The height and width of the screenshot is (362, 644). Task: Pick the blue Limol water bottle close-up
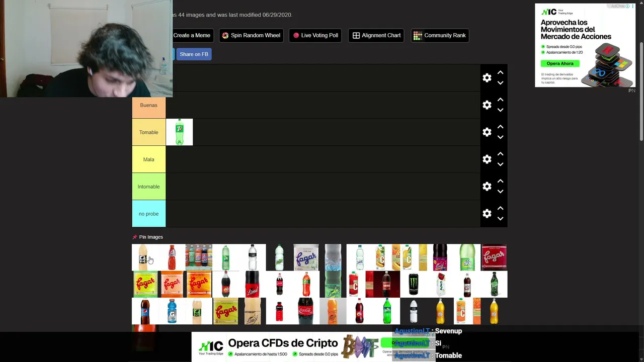tap(333, 257)
